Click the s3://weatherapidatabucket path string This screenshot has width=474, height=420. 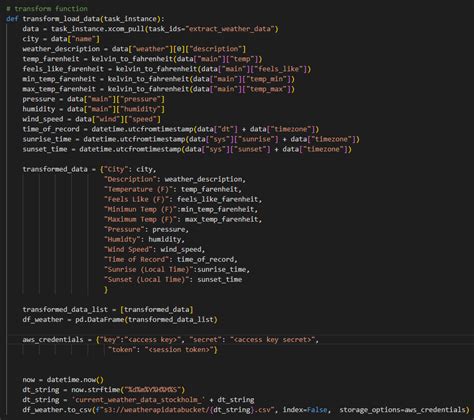coord(185,410)
